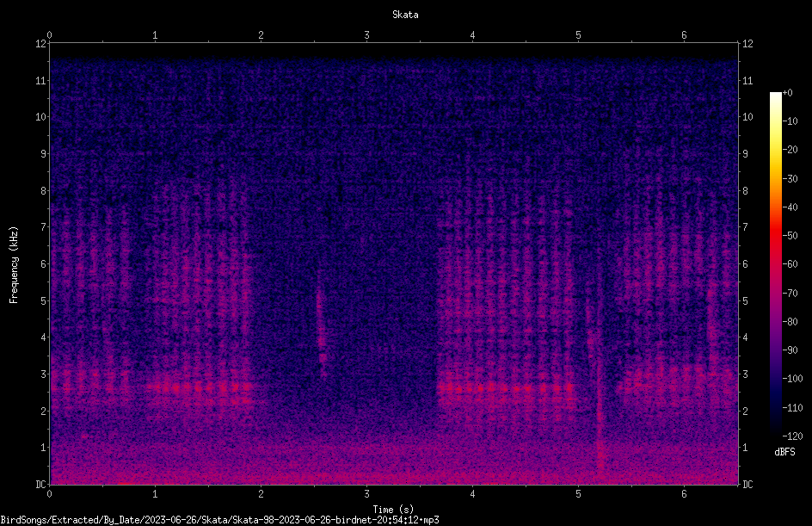Screen dimensions: 812x526
Task: Click "10" on the right frequency axis
Action: coord(747,117)
